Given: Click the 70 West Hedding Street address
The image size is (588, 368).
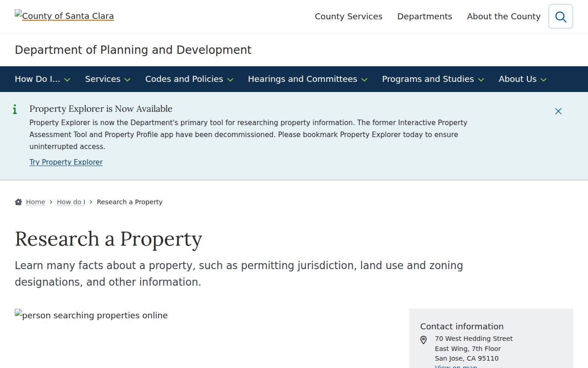Looking at the screenshot, I should pyautogui.click(x=474, y=339).
